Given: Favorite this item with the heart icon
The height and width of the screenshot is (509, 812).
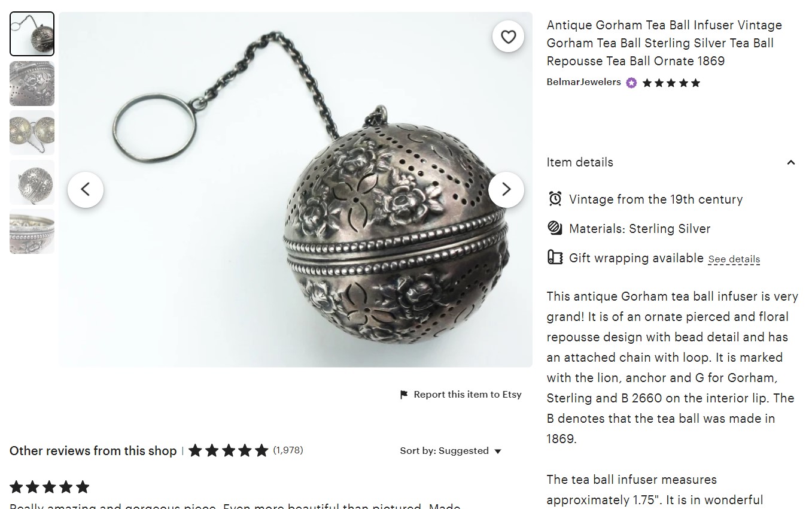Looking at the screenshot, I should coord(508,37).
